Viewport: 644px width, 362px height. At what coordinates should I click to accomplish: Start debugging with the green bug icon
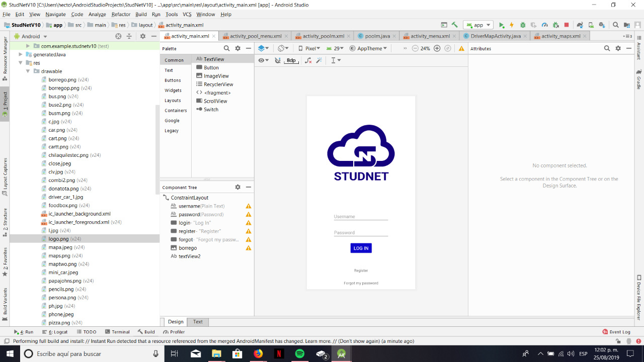pyautogui.click(x=523, y=25)
